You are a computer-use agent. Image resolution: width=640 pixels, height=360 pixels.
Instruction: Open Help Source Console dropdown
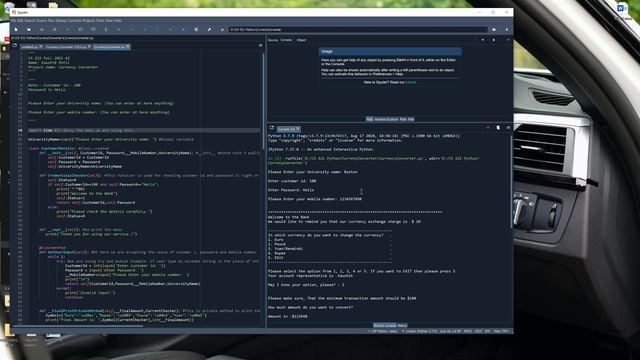point(286,40)
